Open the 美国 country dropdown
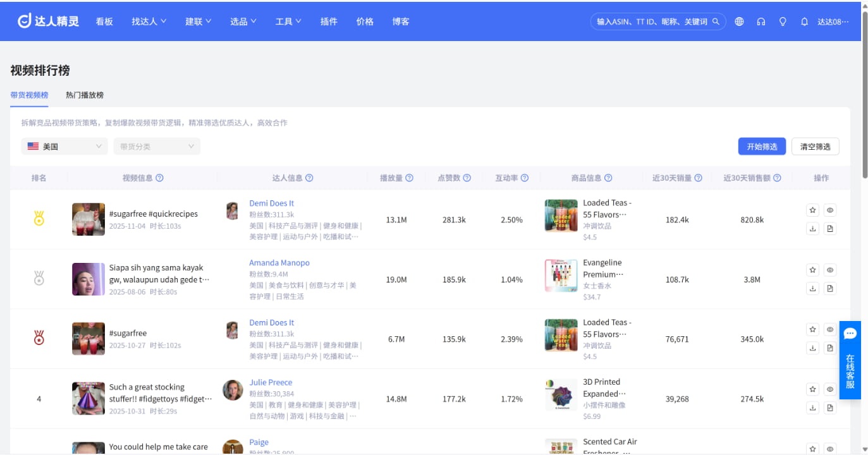 click(x=64, y=146)
